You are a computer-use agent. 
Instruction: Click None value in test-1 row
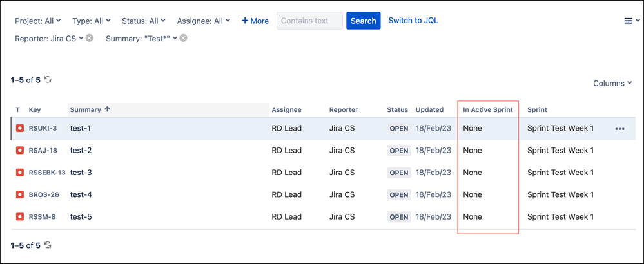[473, 128]
